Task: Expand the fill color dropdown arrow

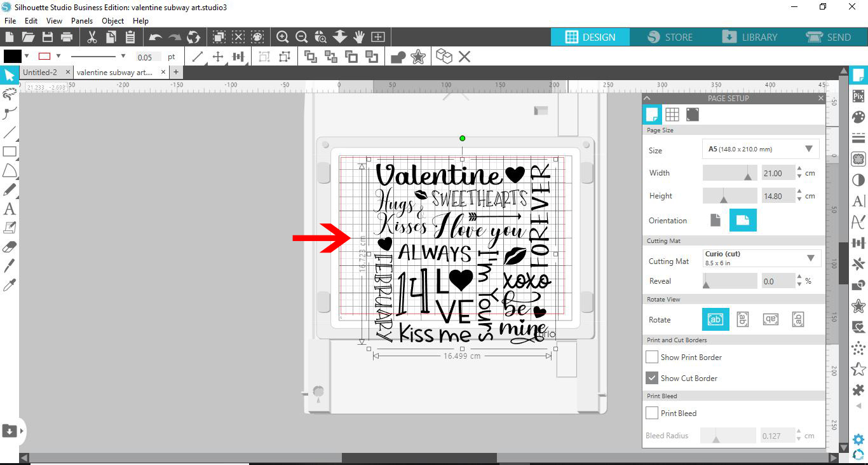Action: [x=27, y=57]
